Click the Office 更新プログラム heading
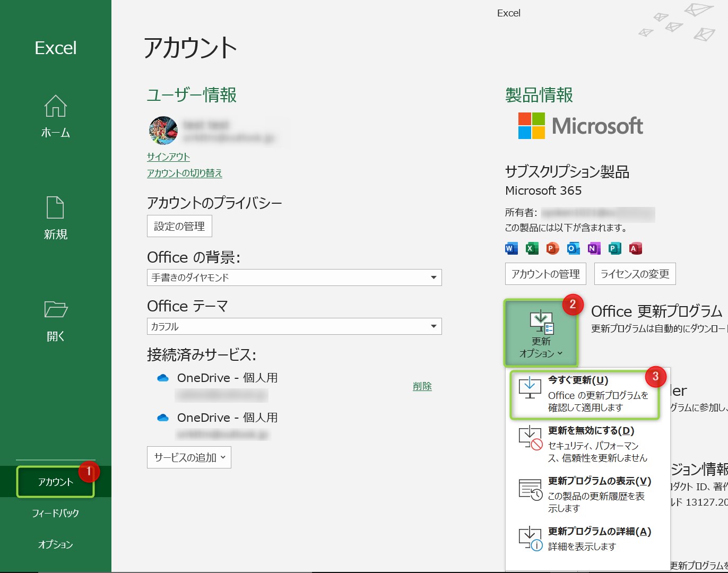The height and width of the screenshot is (573, 728). click(656, 311)
